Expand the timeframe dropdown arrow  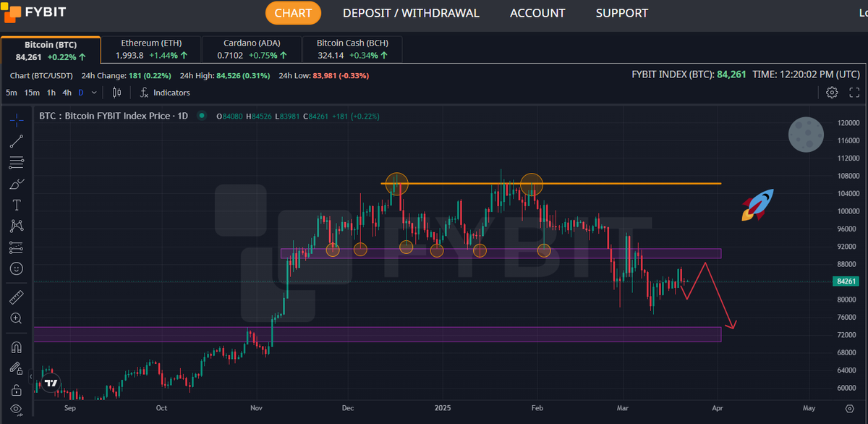pos(94,93)
